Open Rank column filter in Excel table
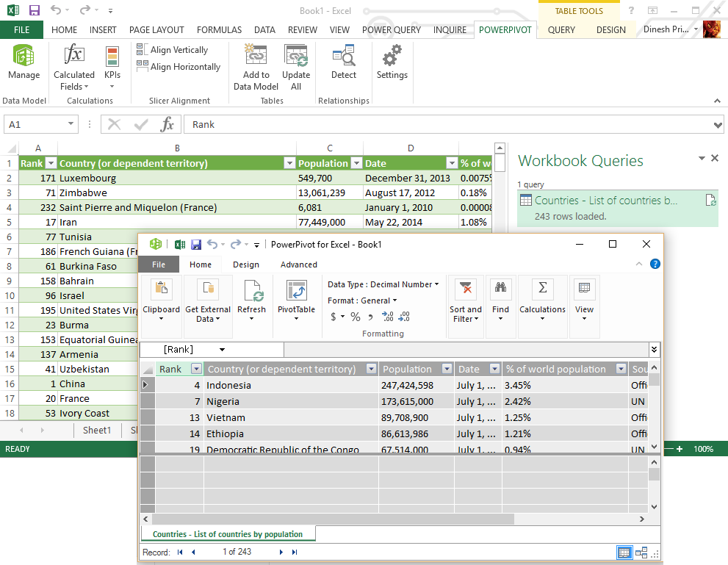This screenshot has width=728, height=565. point(51,163)
